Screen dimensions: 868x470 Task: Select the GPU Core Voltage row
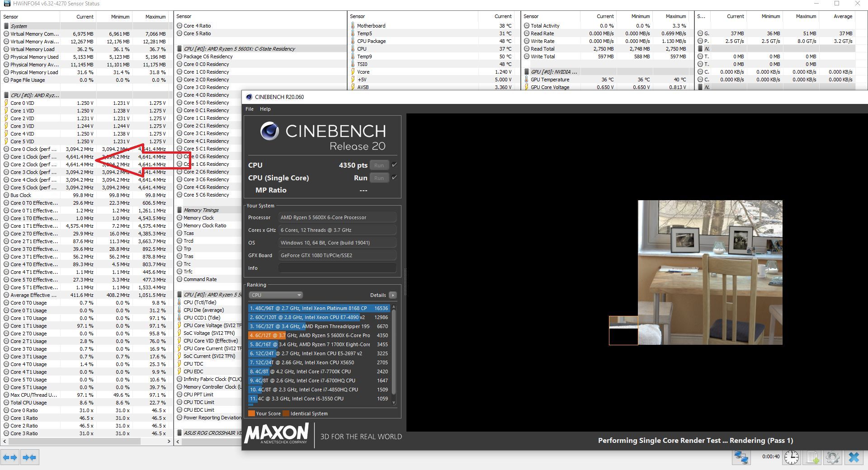click(608, 87)
